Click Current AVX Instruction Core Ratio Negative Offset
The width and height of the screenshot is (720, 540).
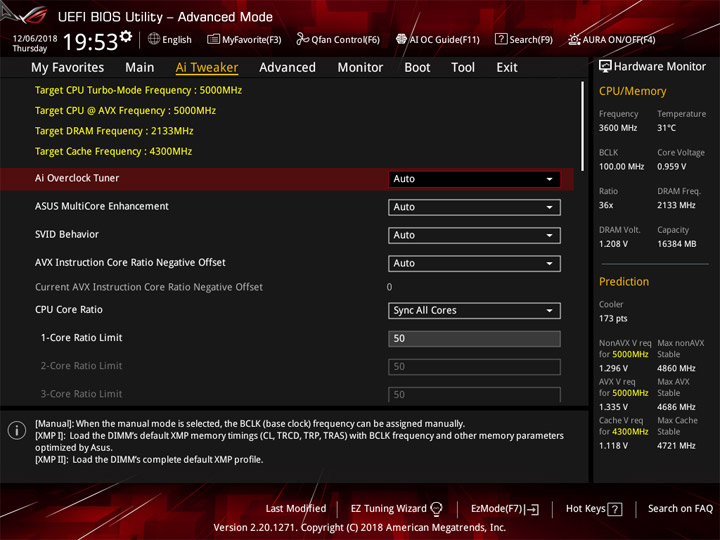pos(149,287)
